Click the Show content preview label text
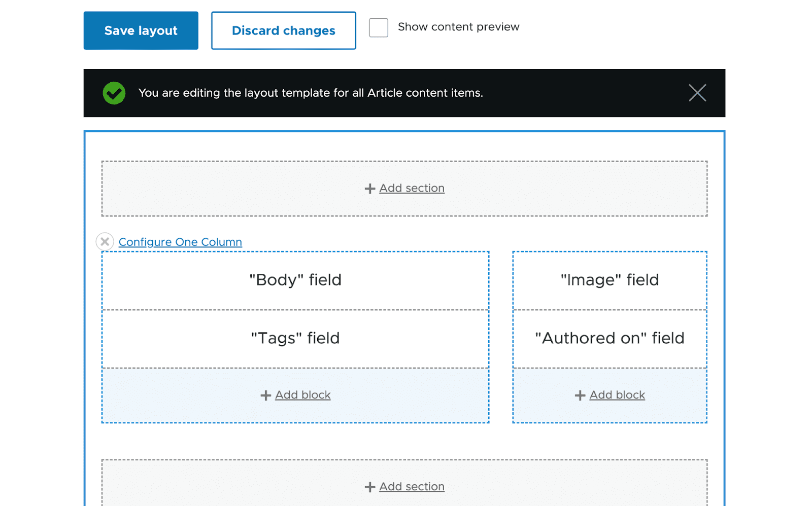Image resolution: width=812 pixels, height=506 pixels. point(458,27)
